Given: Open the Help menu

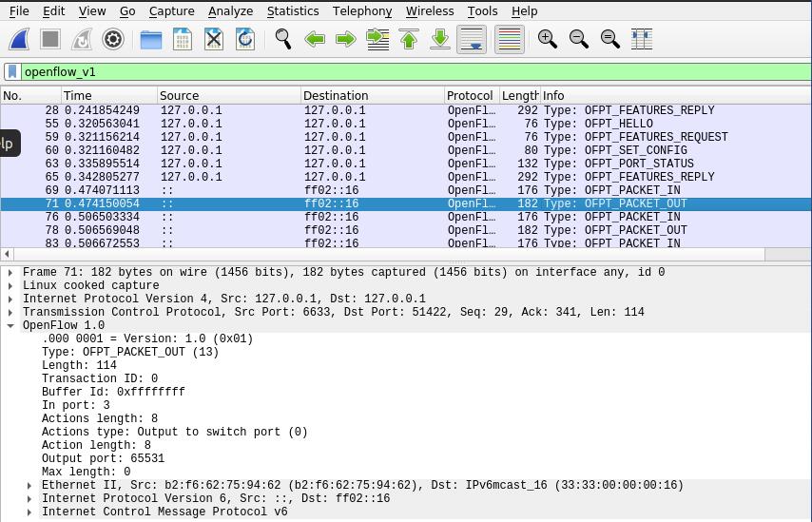Looking at the screenshot, I should click(x=525, y=10).
